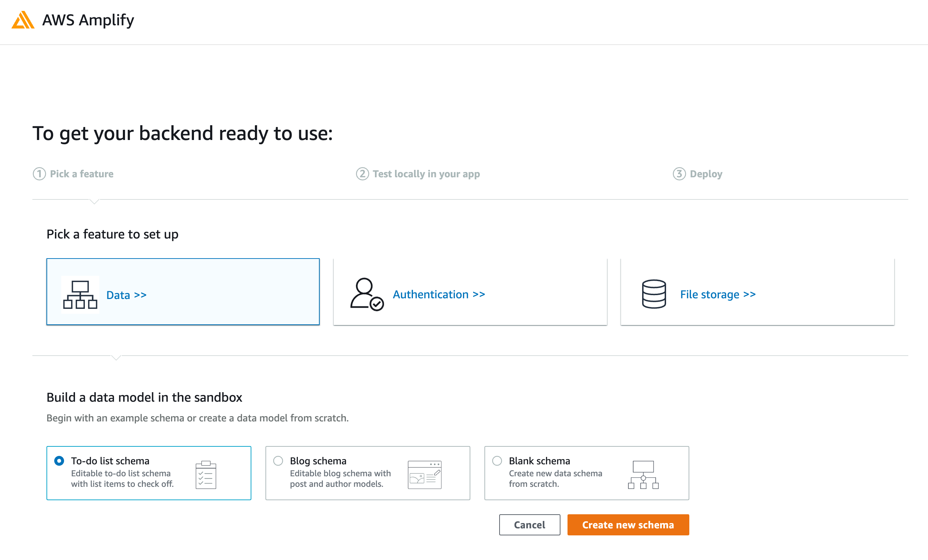Open the Data >> feature link
The image size is (928, 560).
pyautogui.click(x=126, y=295)
